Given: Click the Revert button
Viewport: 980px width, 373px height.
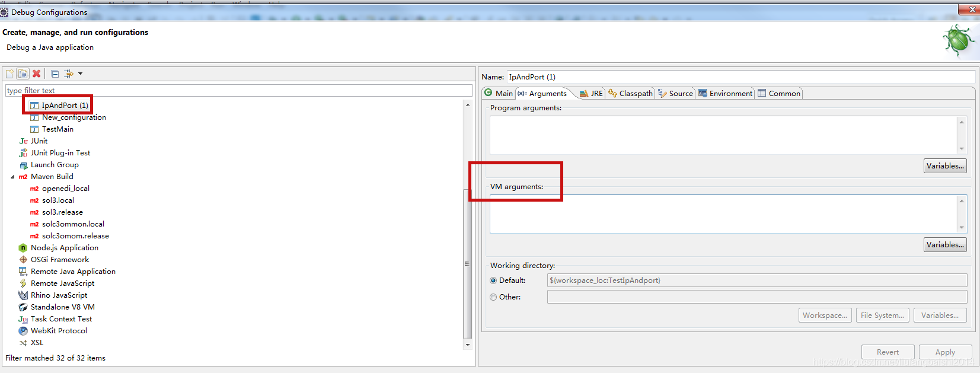Looking at the screenshot, I should [x=888, y=352].
